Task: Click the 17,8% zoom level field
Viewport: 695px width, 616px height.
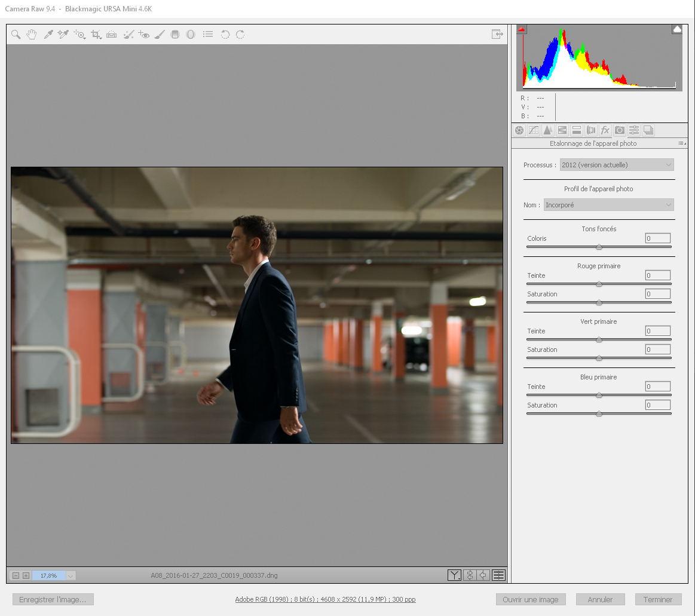Action: click(49, 576)
